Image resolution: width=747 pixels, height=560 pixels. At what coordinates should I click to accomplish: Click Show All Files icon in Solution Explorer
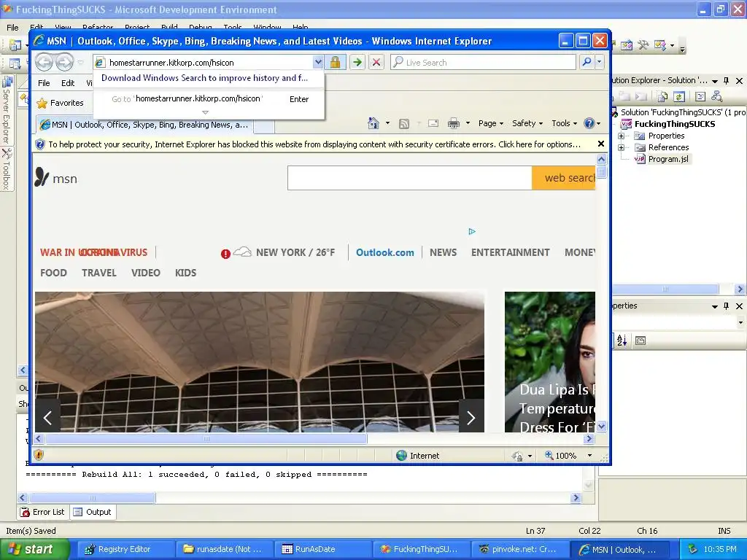pos(662,97)
